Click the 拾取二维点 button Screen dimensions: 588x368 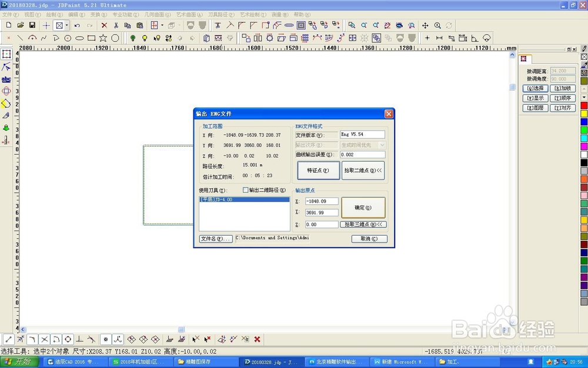pos(363,171)
